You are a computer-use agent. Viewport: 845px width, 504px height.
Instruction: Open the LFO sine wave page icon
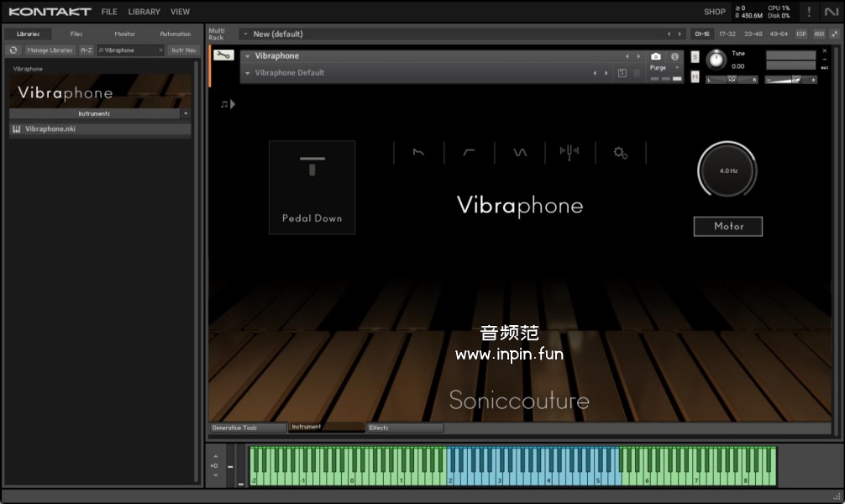point(520,153)
